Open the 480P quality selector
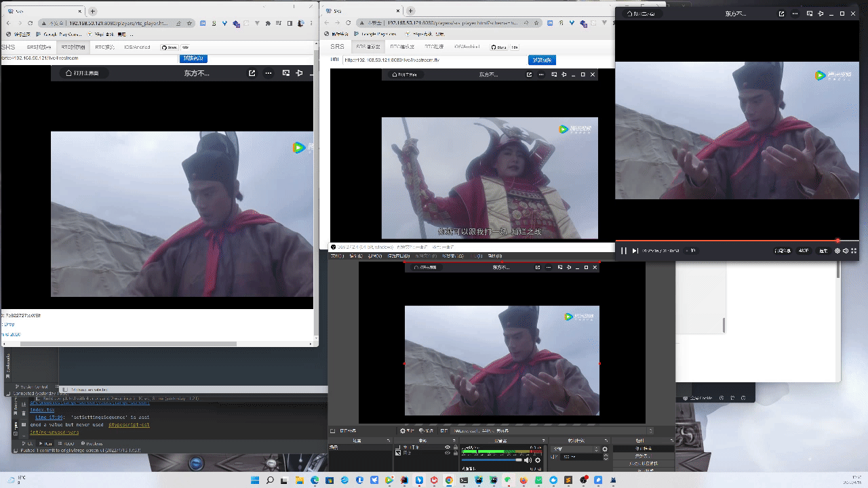 click(804, 251)
